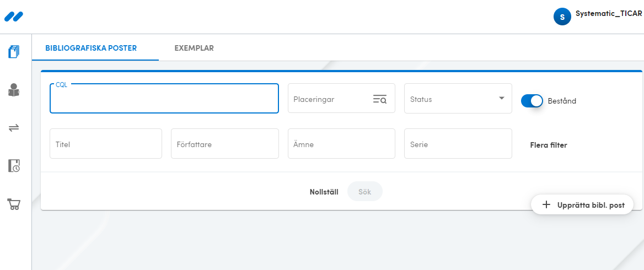644x270 pixels.
Task: Expand the Status dropdown arrow
Action: coord(502,98)
